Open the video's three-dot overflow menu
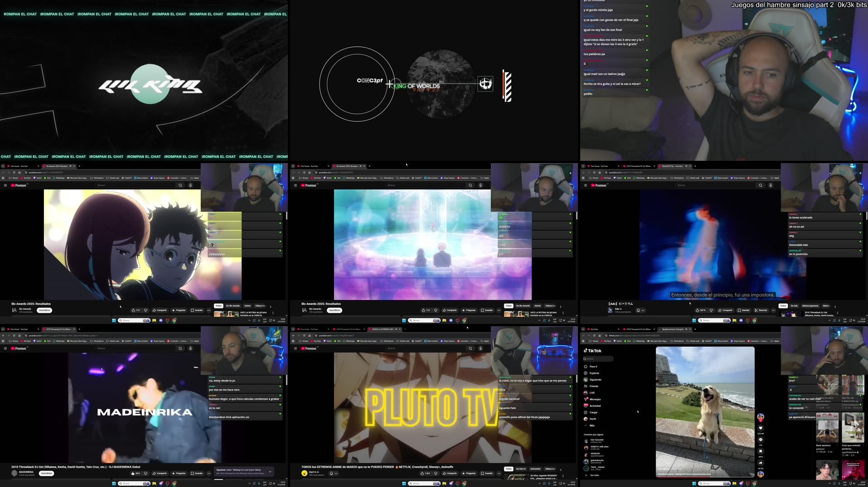868x487 pixels. (499, 310)
